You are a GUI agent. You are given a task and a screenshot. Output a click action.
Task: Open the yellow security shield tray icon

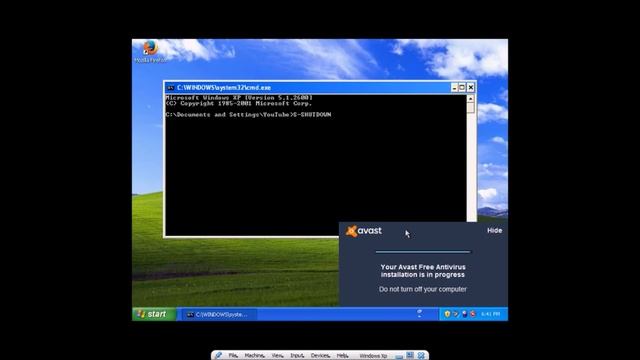pos(447,314)
